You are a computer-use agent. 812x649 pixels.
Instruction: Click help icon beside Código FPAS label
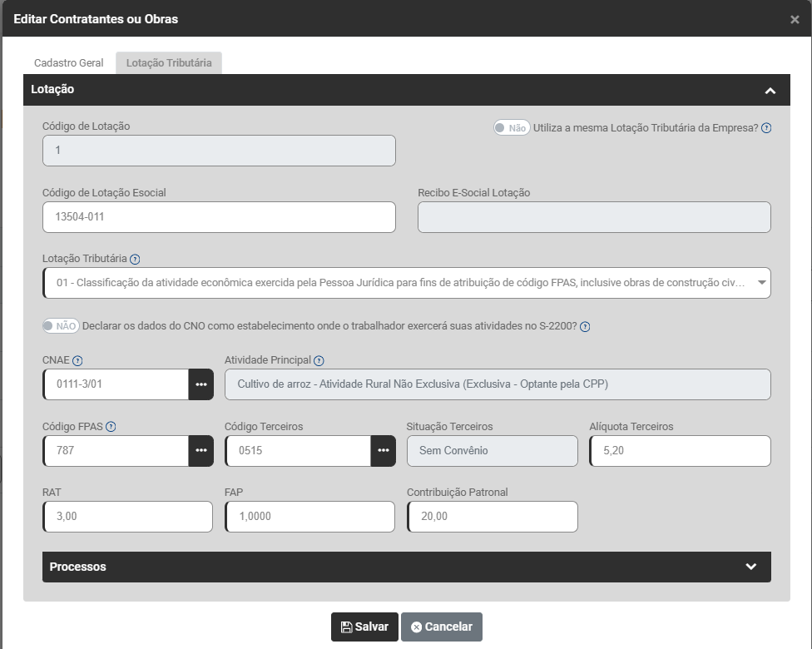111,427
